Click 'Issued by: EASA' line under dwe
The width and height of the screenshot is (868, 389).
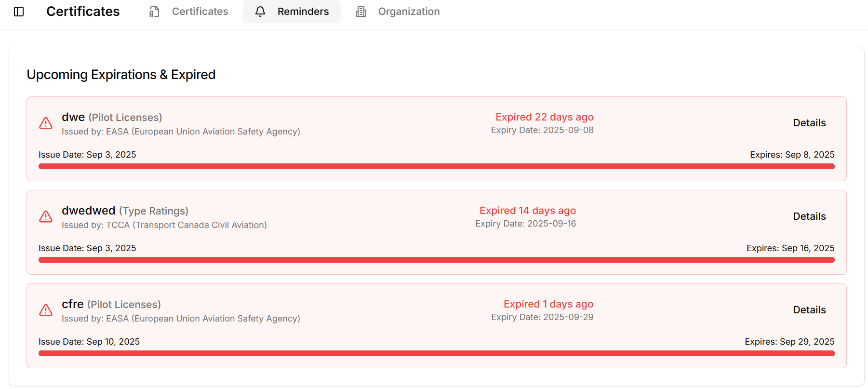[x=181, y=132]
